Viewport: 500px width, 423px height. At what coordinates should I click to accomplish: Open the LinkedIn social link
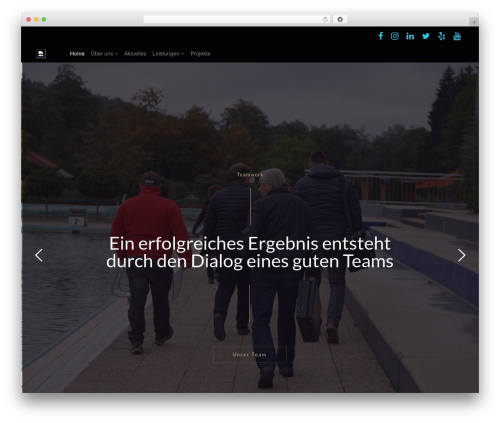click(410, 36)
